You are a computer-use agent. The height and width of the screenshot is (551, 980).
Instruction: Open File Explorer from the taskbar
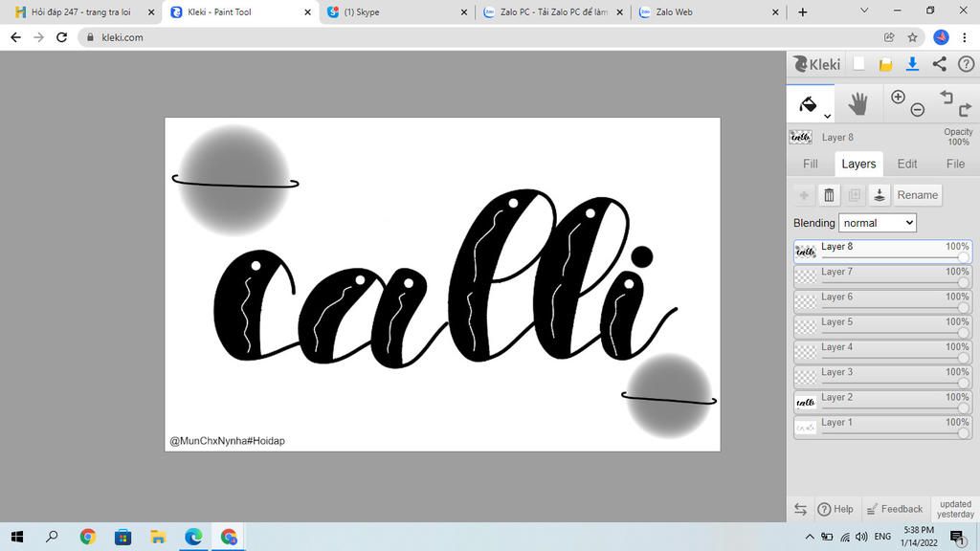click(158, 537)
